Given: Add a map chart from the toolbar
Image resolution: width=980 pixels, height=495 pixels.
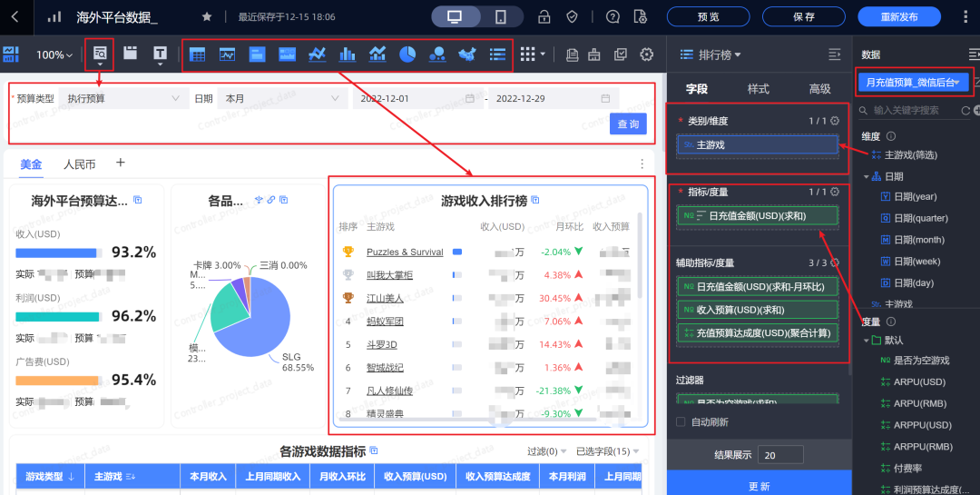Looking at the screenshot, I should click(x=467, y=54).
